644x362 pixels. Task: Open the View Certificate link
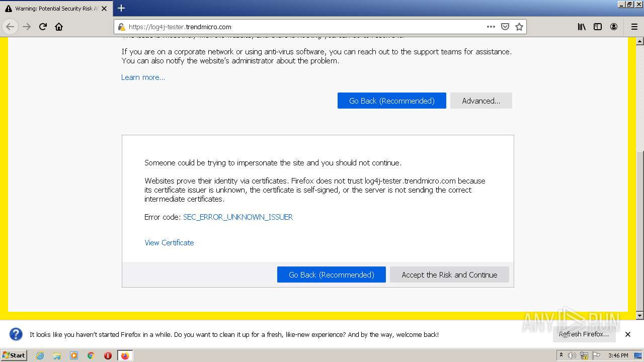169,242
